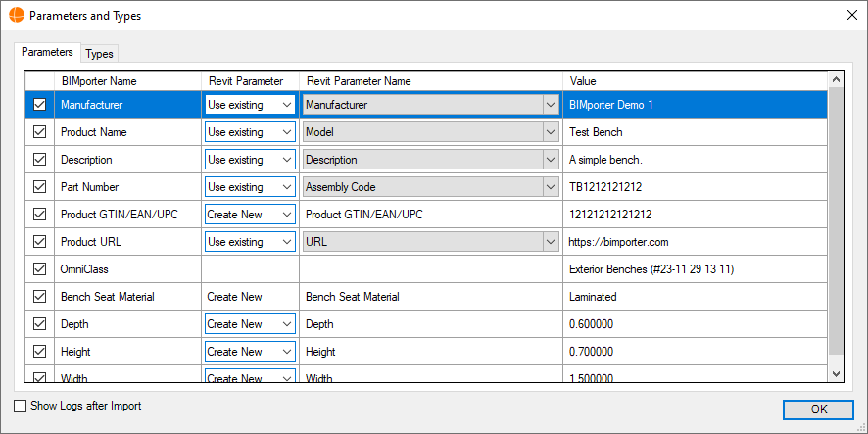Open Revit Parameter dropdown for Product Name
The height and width of the screenshot is (434, 868).
click(x=250, y=132)
